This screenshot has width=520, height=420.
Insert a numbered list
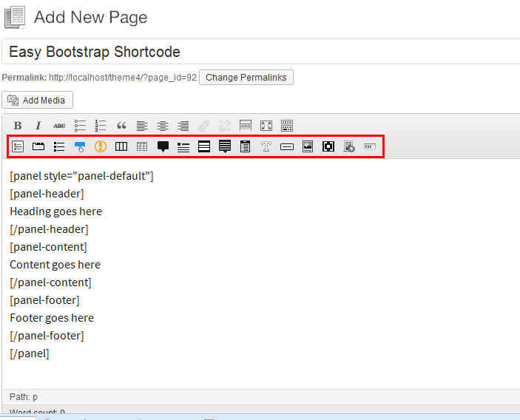pos(101,126)
